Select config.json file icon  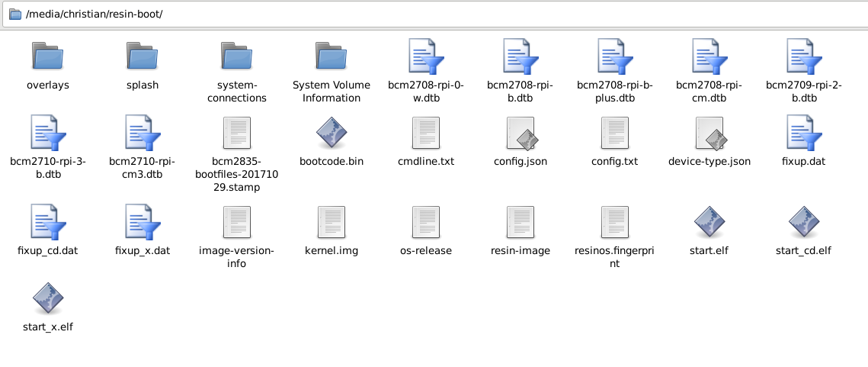click(x=520, y=133)
